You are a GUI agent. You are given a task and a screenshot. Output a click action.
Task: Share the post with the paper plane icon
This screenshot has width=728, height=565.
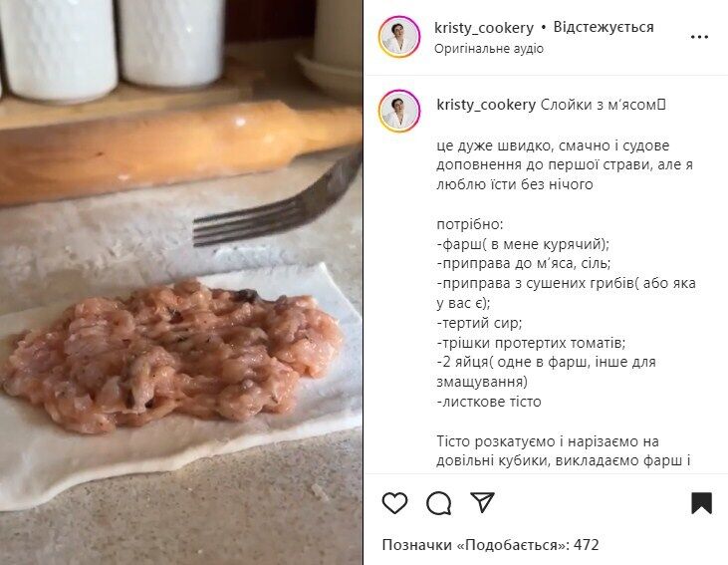[x=482, y=502]
